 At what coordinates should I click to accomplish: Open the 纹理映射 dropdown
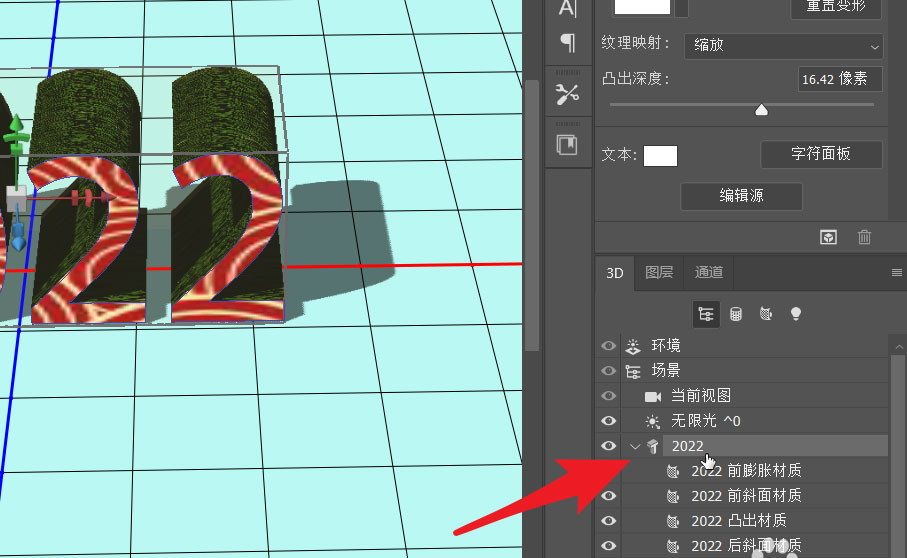coord(784,45)
